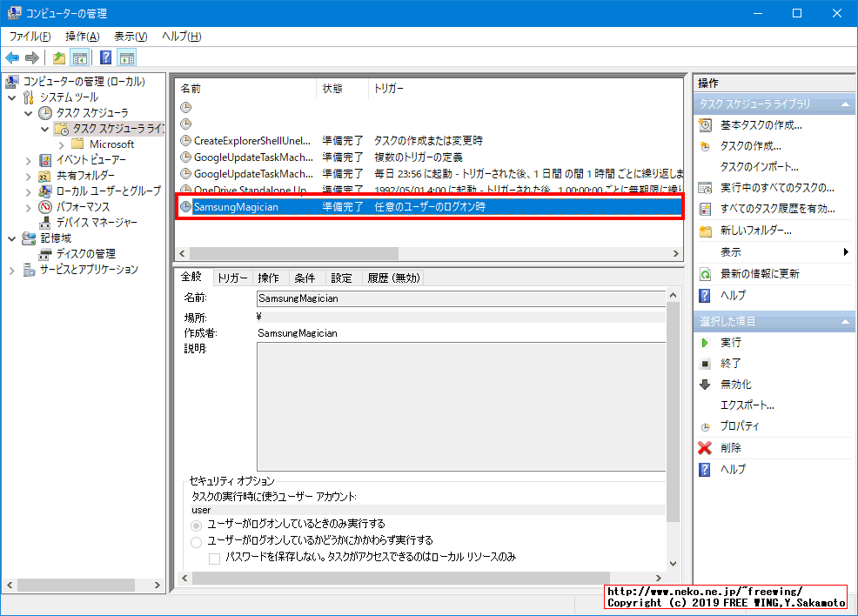This screenshot has width=858, height=616.
Task: Click the back navigation arrow
Action: tap(12, 57)
